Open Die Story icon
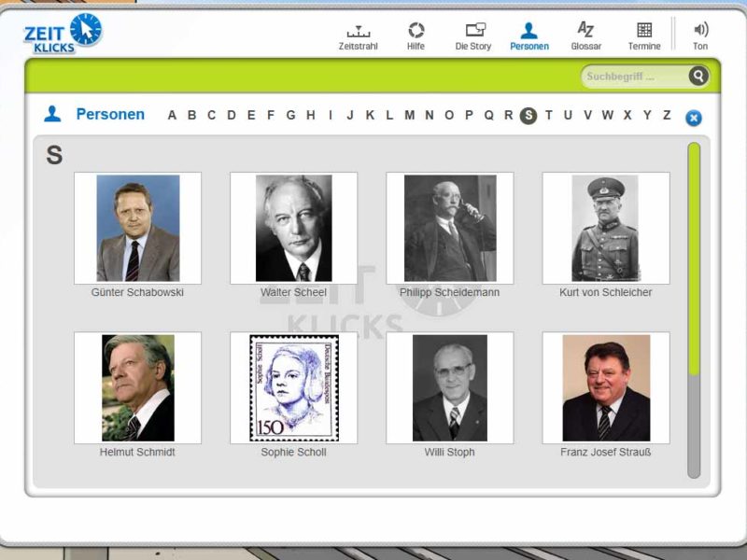The height and width of the screenshot is (560, 747). pos(475,30)
